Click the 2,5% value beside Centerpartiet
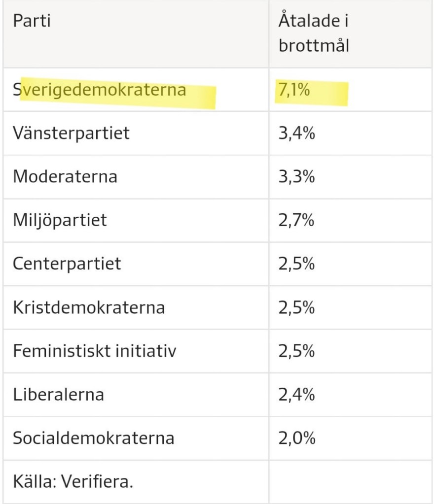The width and height of the screenshot is (436, 504). [296, 264]
